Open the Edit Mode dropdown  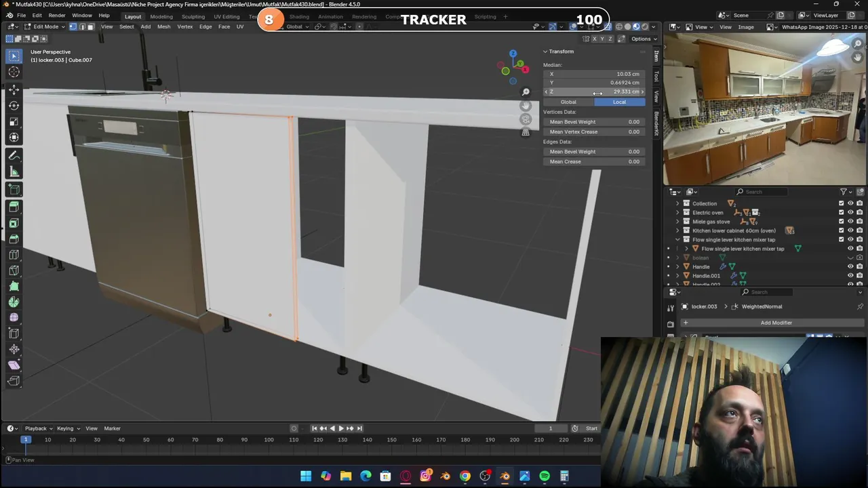(x=45, y=26)
